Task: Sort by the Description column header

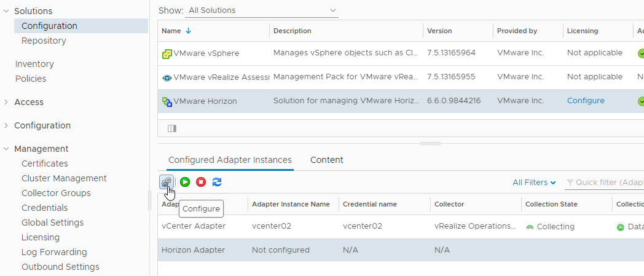Action: pos(292,31)
